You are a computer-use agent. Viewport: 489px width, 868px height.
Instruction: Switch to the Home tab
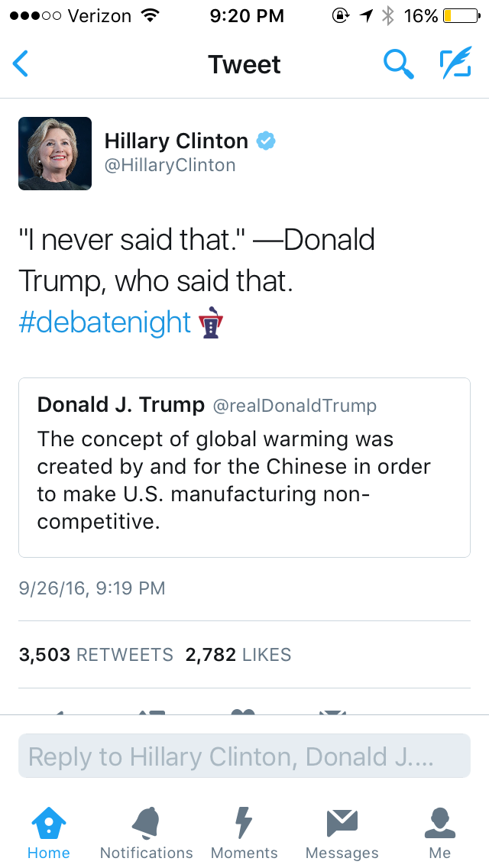pos(48,833)
